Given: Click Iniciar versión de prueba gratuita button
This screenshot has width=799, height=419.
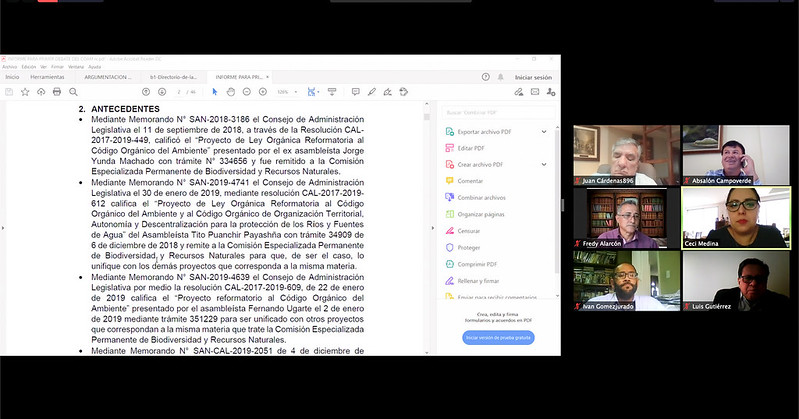Looking at the screenshot, I should 498,337.
